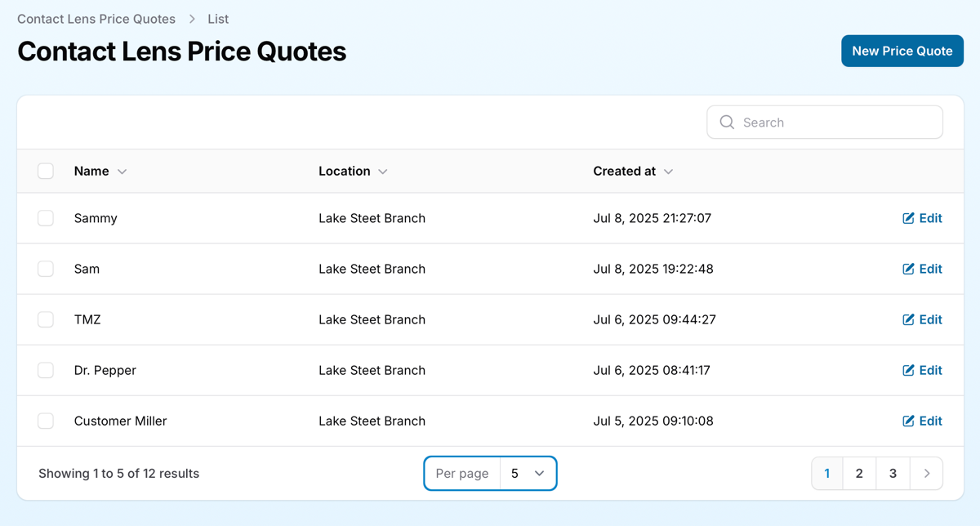Go to page 2 of results
Screen dimensions: 980x526
coord(859,474)
